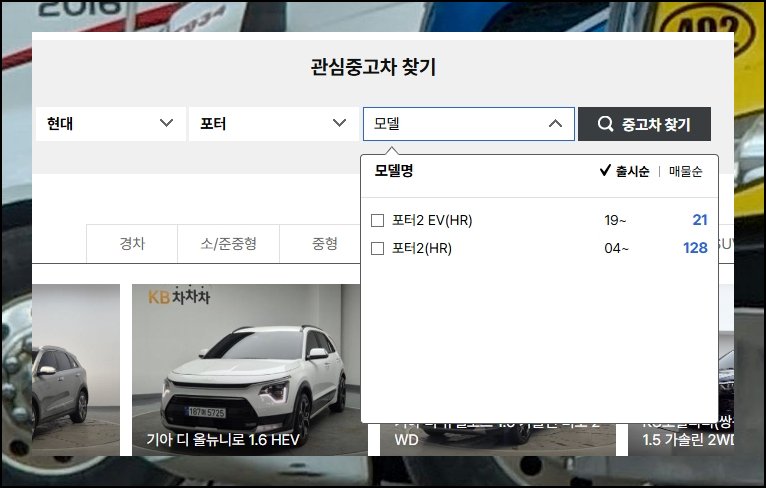Click the magnifier icon in search button

pos(605,124)
